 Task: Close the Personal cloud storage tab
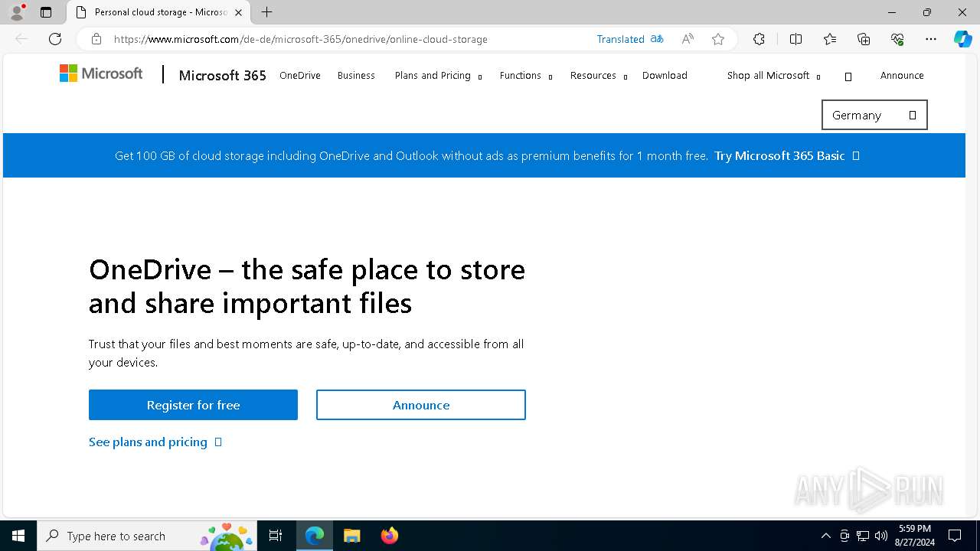(238, 12)
